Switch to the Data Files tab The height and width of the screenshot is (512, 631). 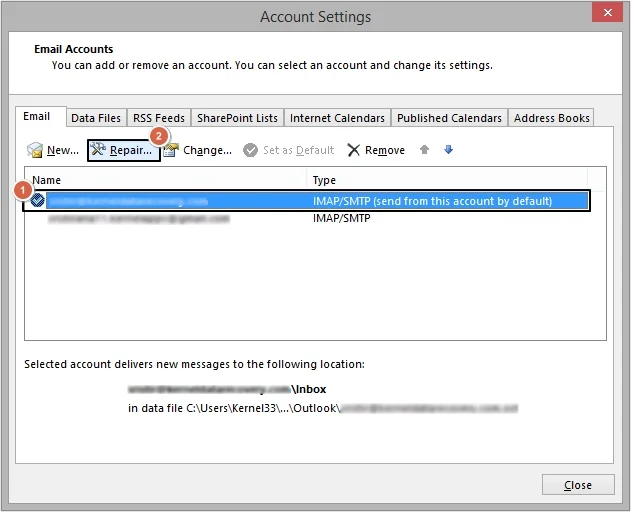click(x=96, y=118)
